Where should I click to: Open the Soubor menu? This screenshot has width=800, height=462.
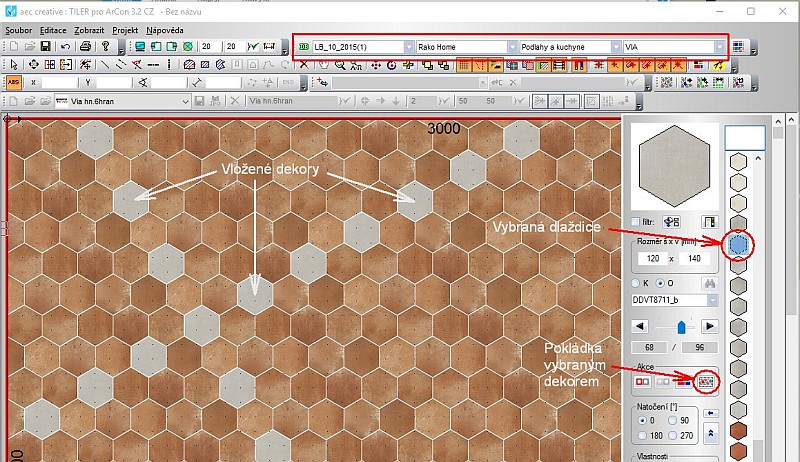tap(18, 30)
